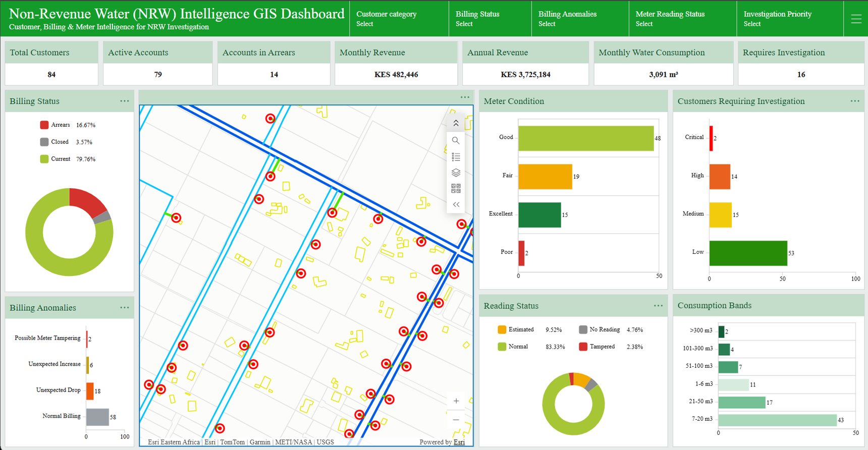Open the map search tool
The height and width of the screenshot is (450, 868).
coord(456,140)
